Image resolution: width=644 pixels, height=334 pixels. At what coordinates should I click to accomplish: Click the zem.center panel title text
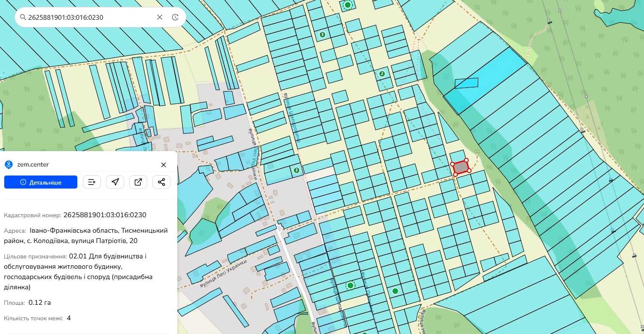click(x=33, y=164)
